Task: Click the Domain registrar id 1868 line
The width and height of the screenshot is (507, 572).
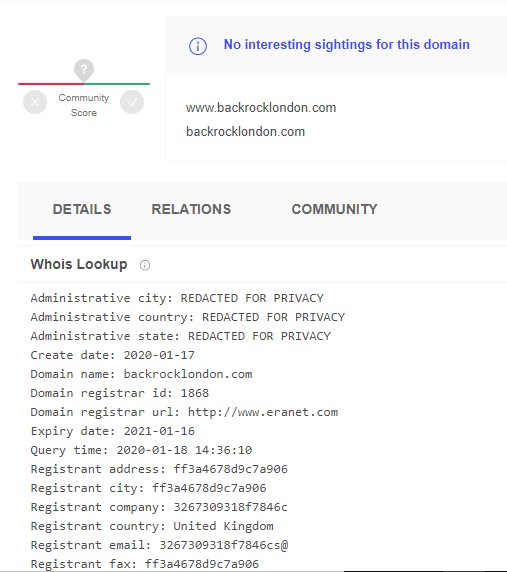Action: (x=120, y=393)
